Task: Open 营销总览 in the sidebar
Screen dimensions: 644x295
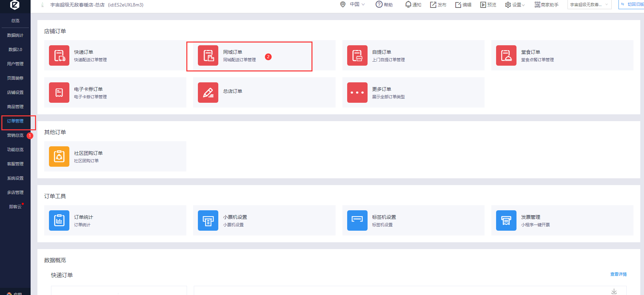Action: [x=15, y=135]
